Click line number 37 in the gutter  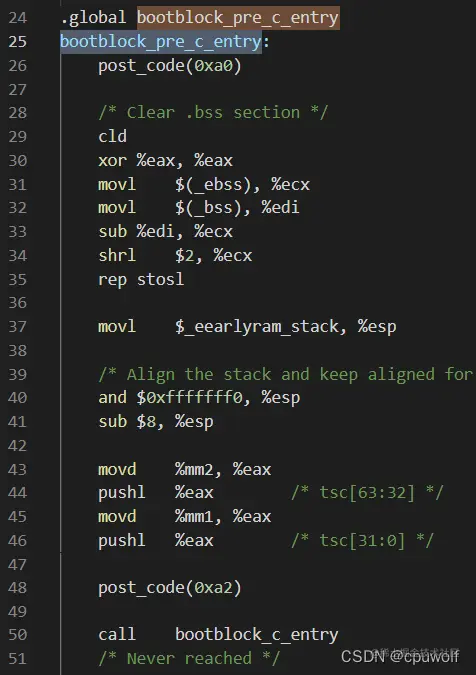point(18,327)
